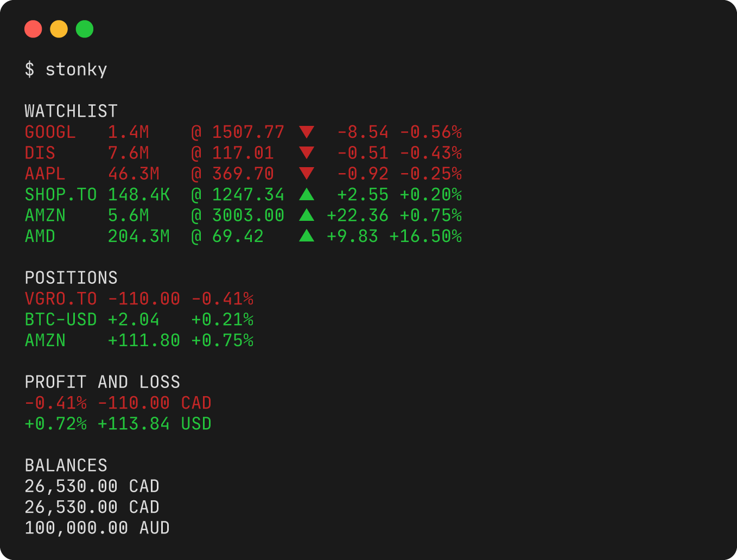Click the green maximize window dot
Screen dimensions: 737x560
point(85,29)
